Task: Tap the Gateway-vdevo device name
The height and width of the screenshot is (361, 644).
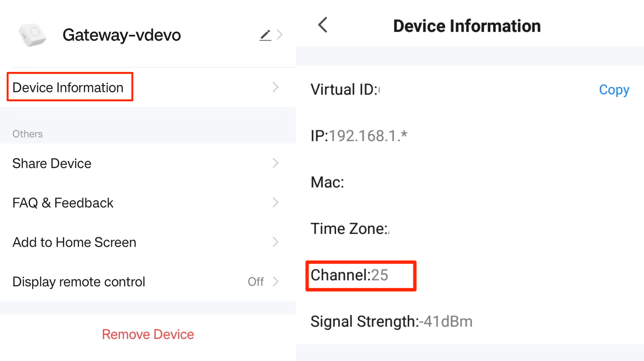Action: pos(122,35)
